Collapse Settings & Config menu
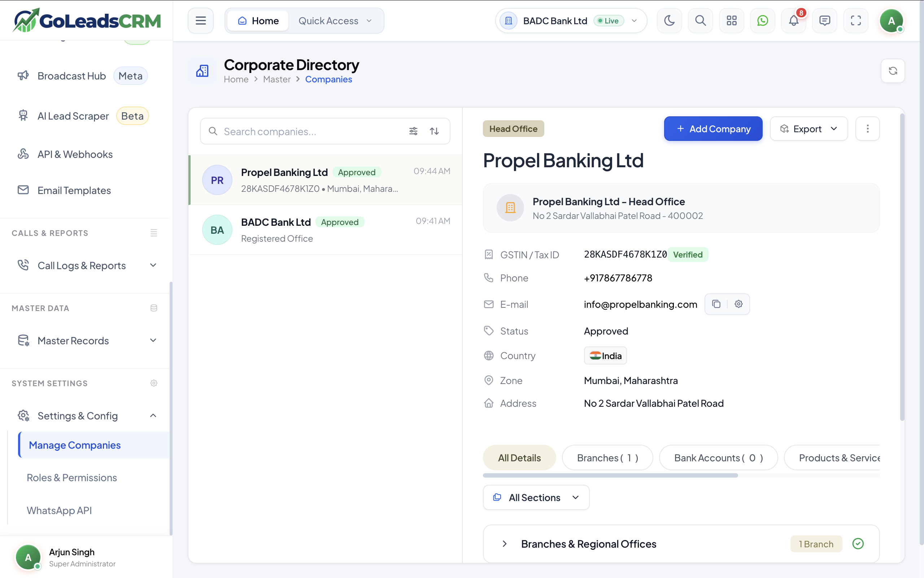Image resolution: width=924 pixels, height=578 pixels. (x=87, y=415)
